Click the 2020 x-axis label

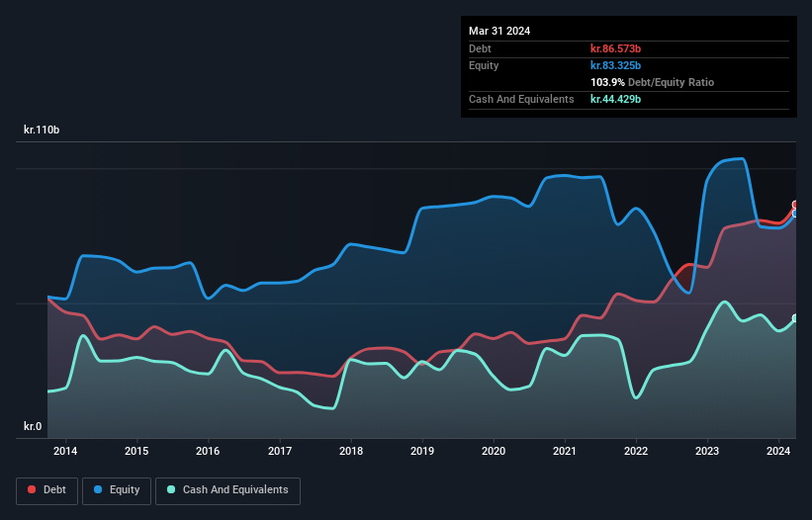(494, 451)
